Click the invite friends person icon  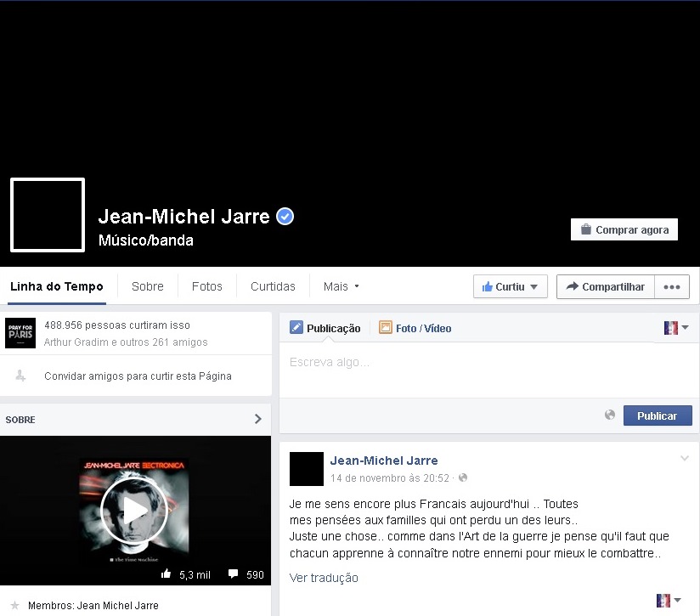coord(20,376)
